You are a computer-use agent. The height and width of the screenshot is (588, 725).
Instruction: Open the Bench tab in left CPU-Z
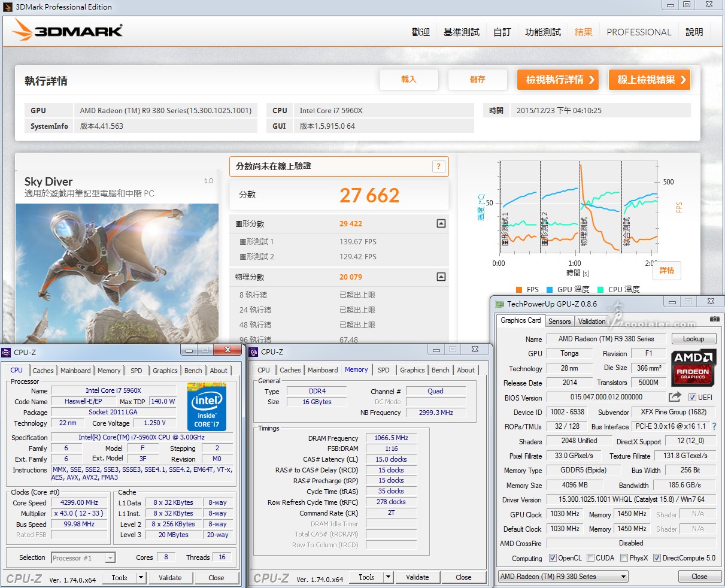pyautogui.click(x=193, y=371)
